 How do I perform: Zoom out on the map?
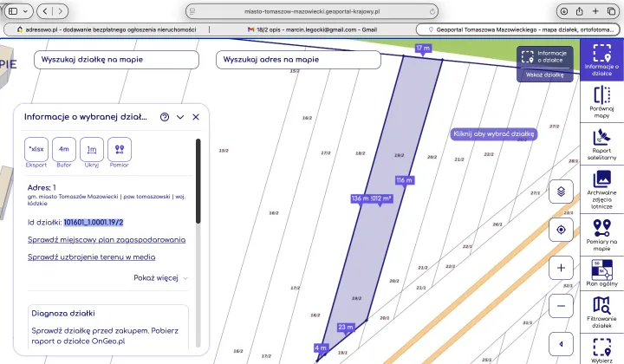click(561, 306)
